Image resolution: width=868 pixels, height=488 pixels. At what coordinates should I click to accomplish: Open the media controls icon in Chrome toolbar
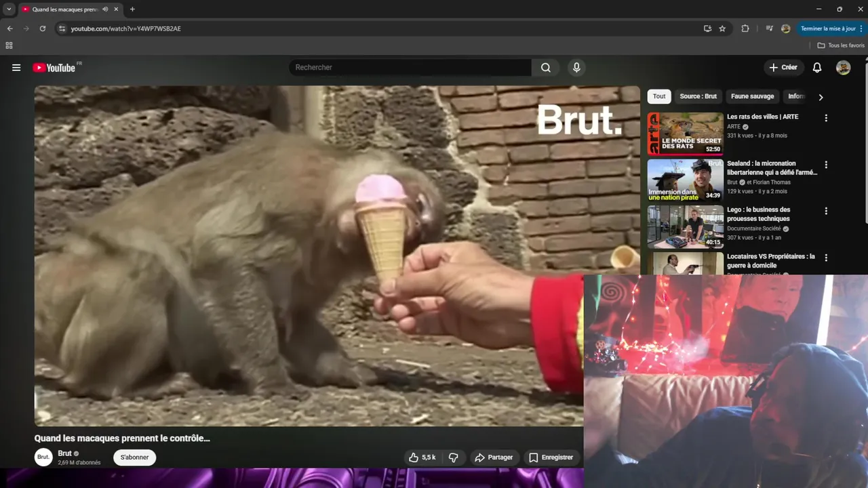click(770, 28)
